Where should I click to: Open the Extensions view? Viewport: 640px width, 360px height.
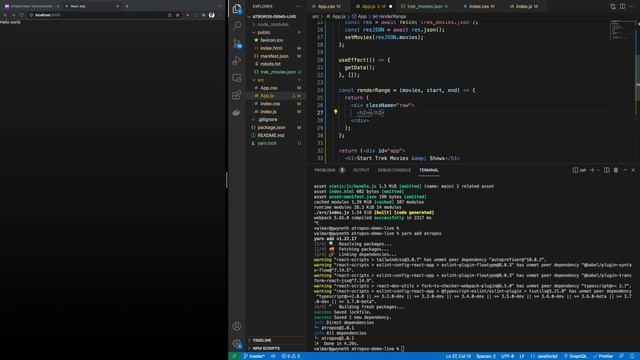point(237,95)
